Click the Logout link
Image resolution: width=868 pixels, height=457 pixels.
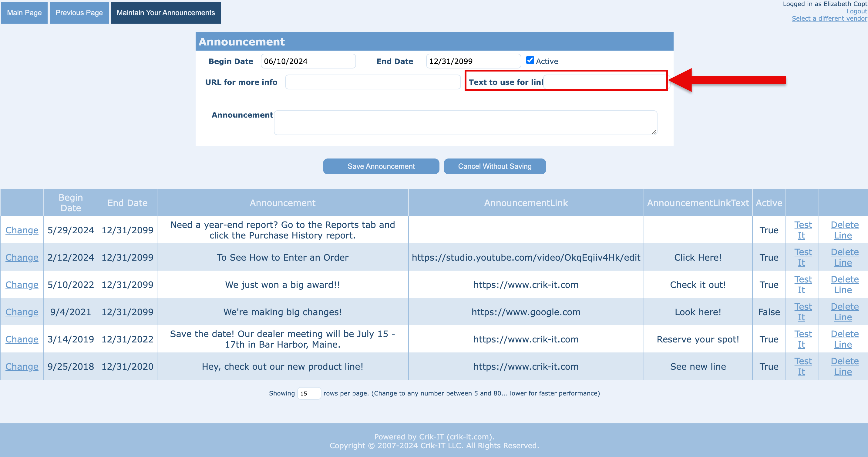click(x=856, y=11)
